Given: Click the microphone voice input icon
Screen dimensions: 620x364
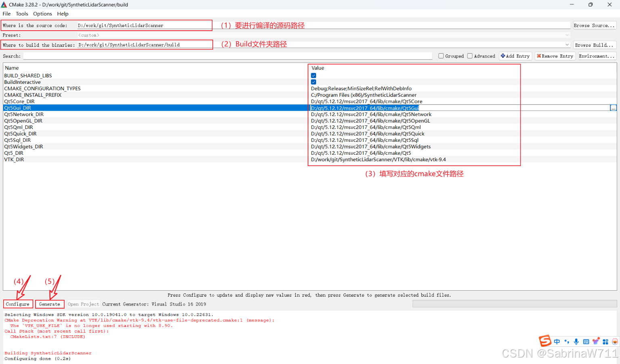Looking at the screenshot, I should click(576, 341).
